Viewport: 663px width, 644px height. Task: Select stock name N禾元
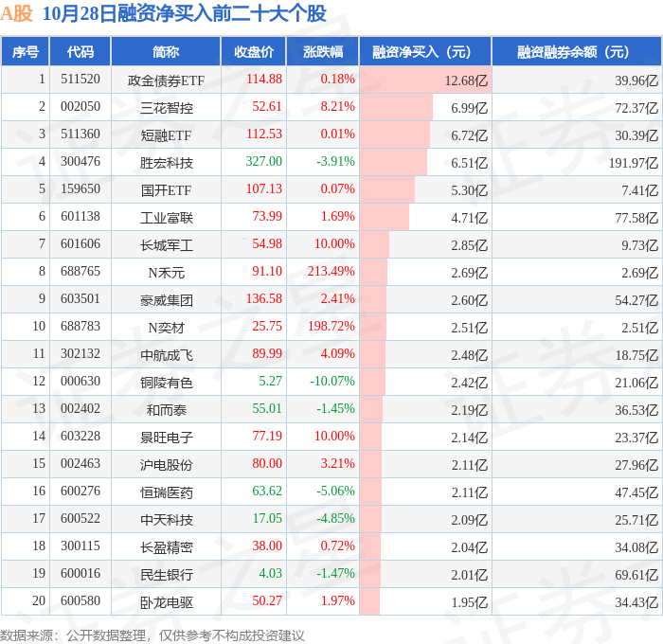(x=166, y=273)
